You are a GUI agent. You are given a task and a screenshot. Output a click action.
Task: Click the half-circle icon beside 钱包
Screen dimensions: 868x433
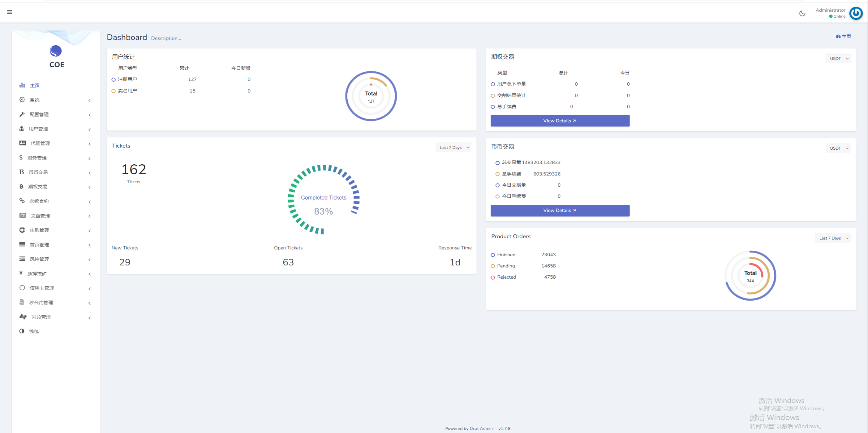pos(22,331)
